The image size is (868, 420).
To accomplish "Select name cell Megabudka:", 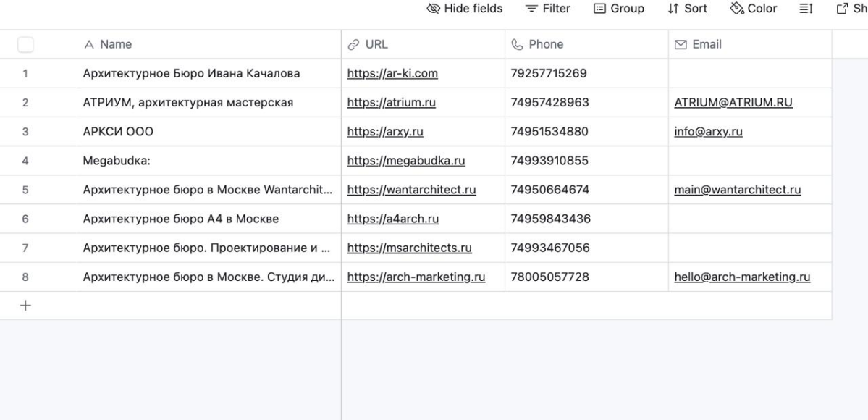I will [210, 161].
